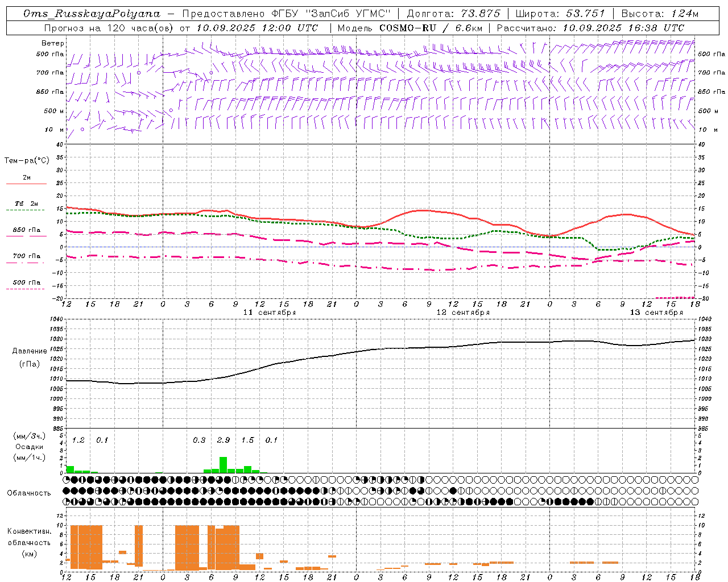Image resolution: width=728 pixels, height=582 pixels.
Task: Click the tallest green precipitation bar
Action: click(224, 465)
